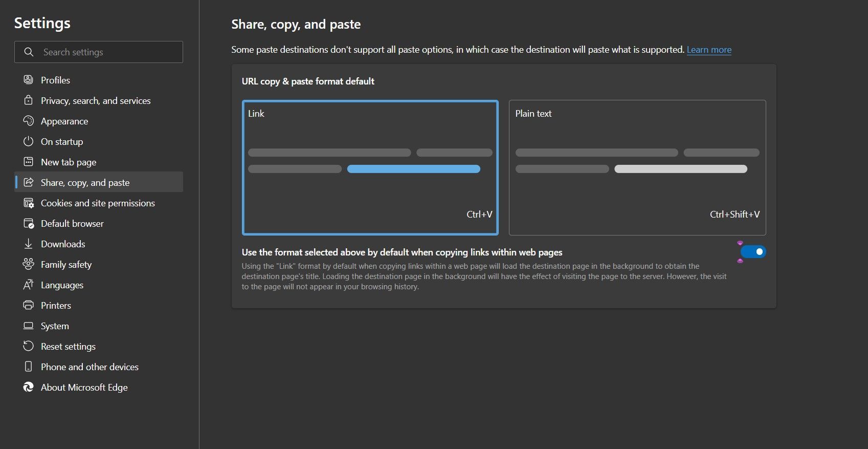This screenshot has width=868, height=449.
Task: Click the Share, copy, and paste icon
Action: coord(28,182)
